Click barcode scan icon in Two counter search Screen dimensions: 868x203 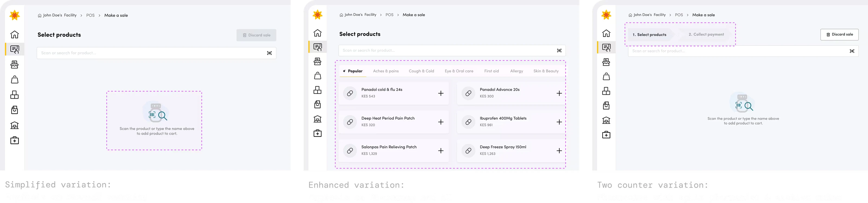tap(852, 51)
